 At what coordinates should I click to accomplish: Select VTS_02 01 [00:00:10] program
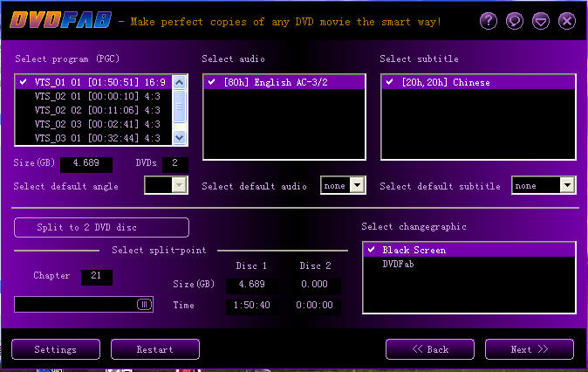pos(93,96)
